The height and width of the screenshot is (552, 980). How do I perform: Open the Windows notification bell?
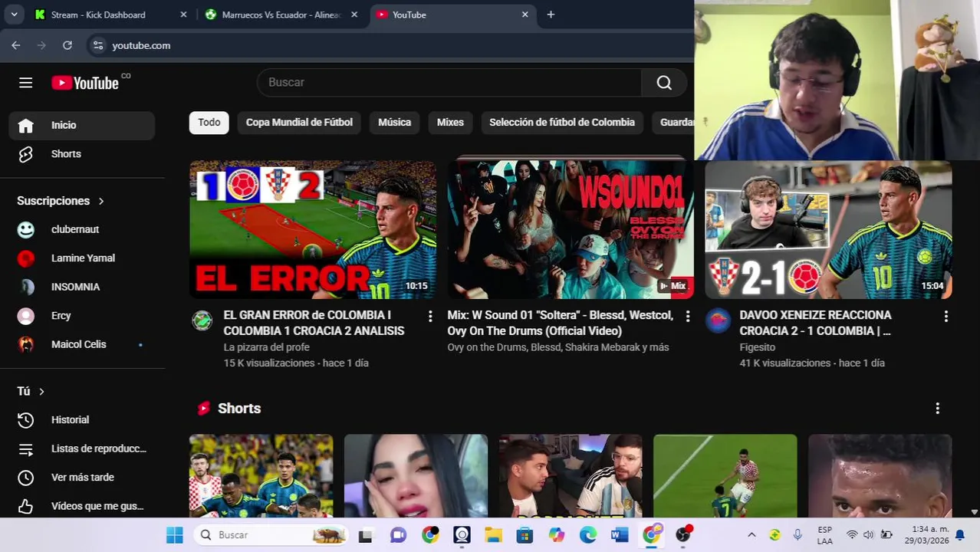click(x=959, y=535)
